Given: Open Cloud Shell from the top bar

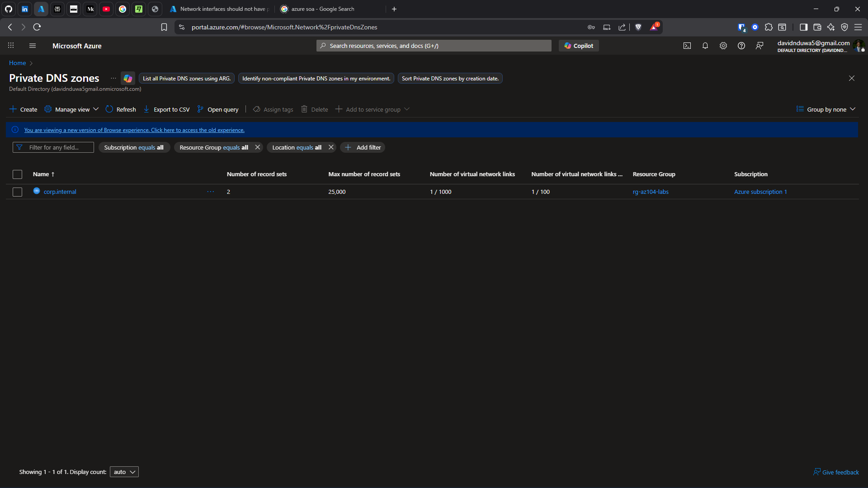Looking at the screenshot, I should click(x=687, y=46).
